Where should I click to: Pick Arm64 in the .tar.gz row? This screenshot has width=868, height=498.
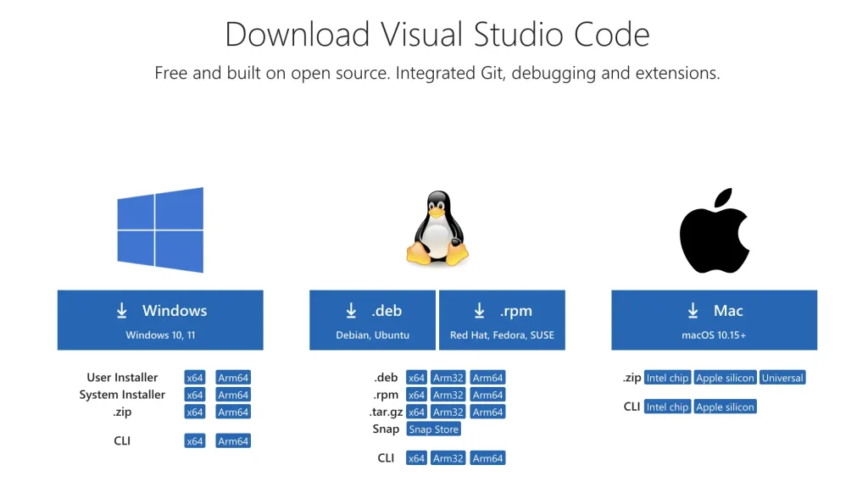click(487, 412)
